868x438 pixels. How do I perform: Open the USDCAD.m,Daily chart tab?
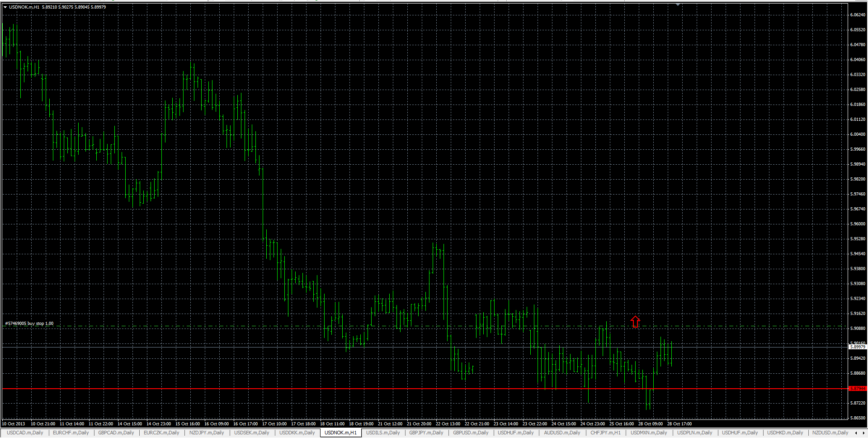tap(25, 433)
